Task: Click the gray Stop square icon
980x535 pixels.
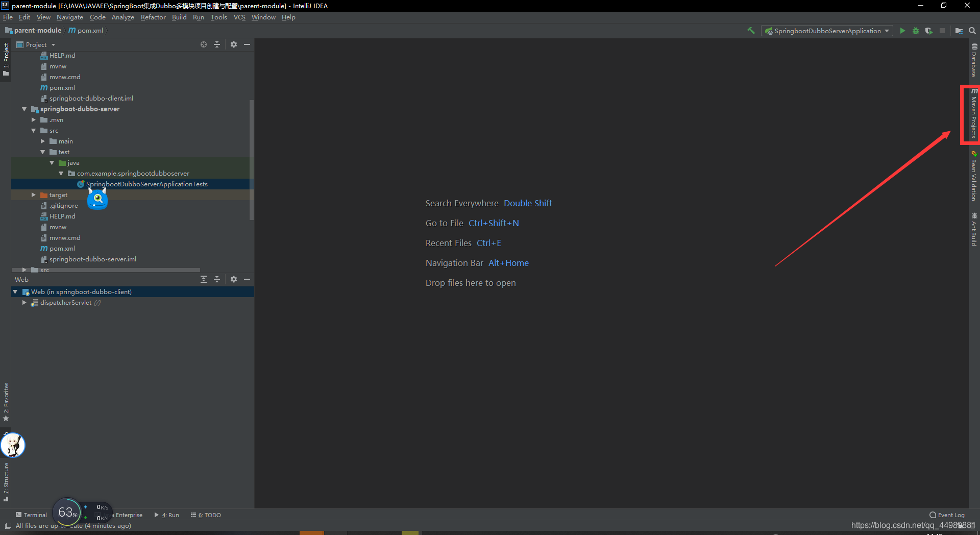Action: coord(942,31)
